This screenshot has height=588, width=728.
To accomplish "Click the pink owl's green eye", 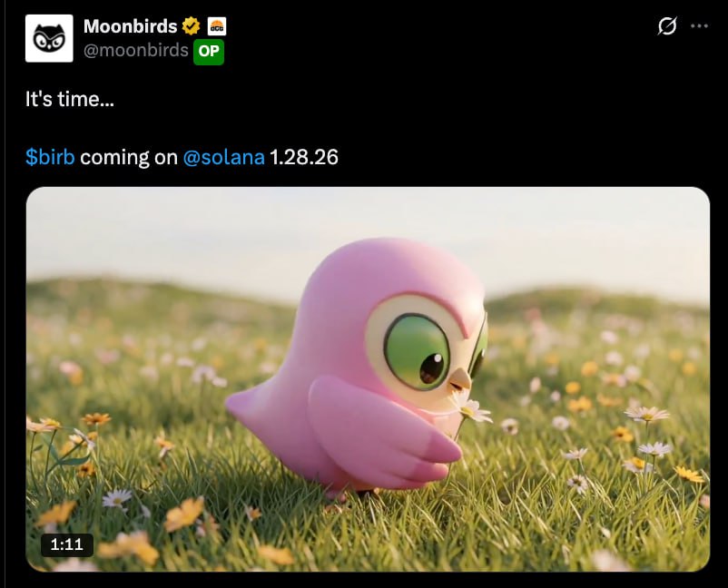I will click(417, 351).
